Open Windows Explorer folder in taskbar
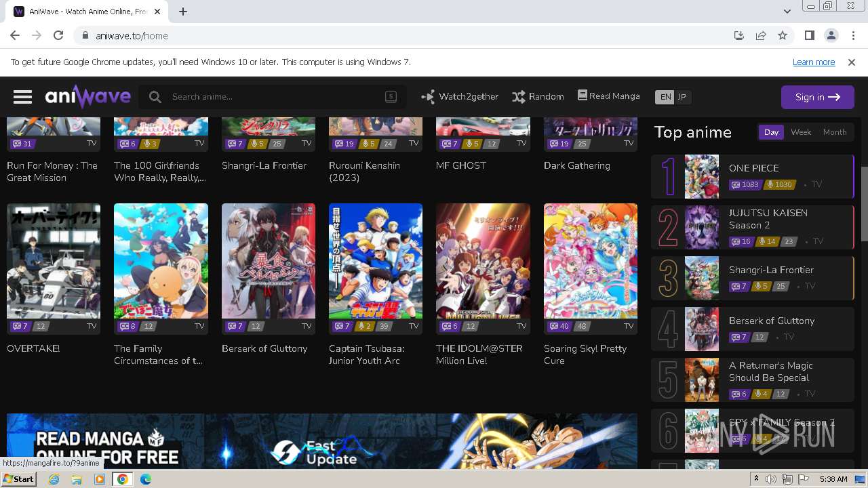 (x=77, y=479)
